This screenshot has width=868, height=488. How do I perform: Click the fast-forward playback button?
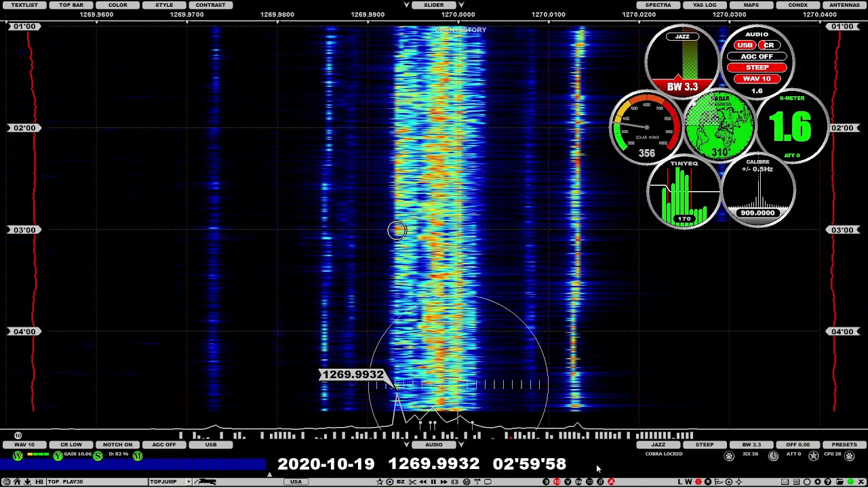coord(444,482)
